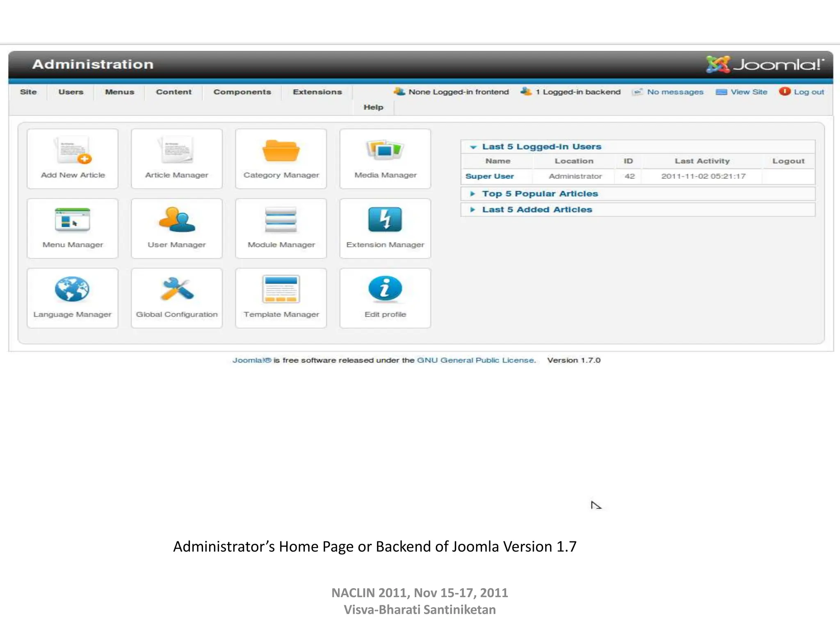
Task: Click the Administration header title
Action: [93, 64]
